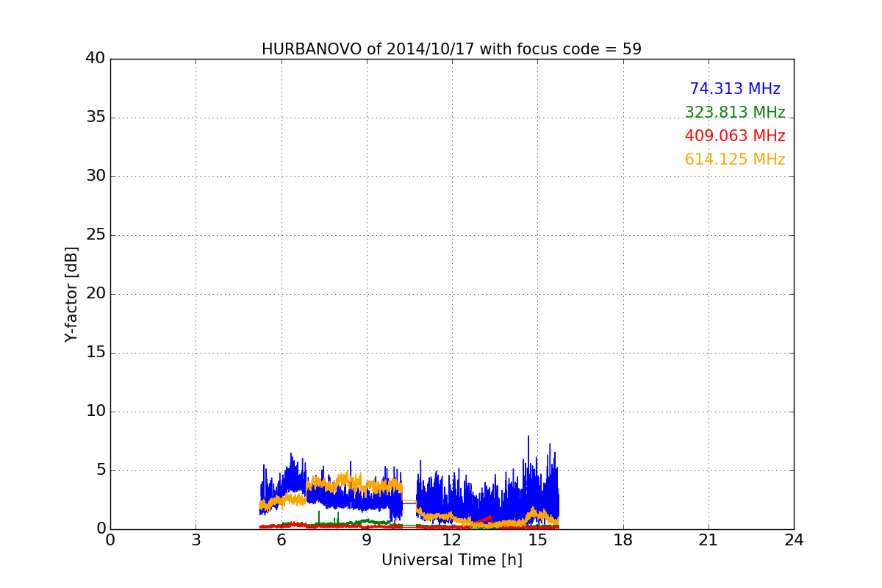Click the plot title mentioning HURBANOVO
882x588 pixels.
451,49
